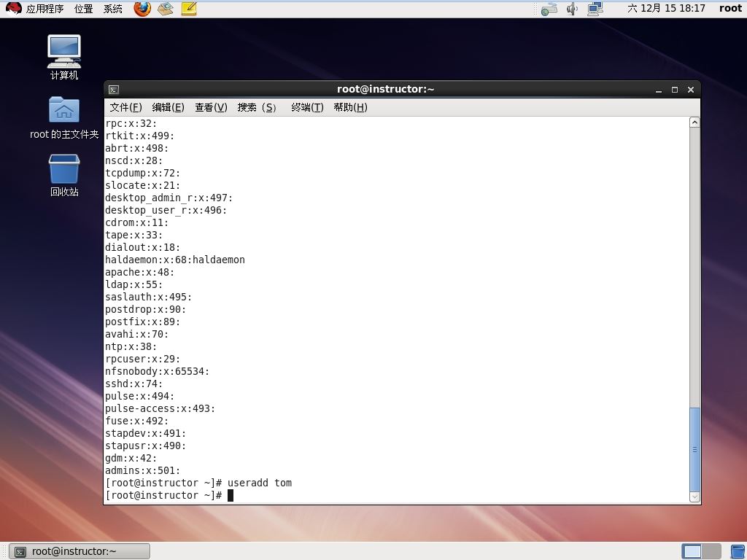Open the yellow notes panel launcher
747x560 pixels.
pyautogui.click(x=189, y=9)
